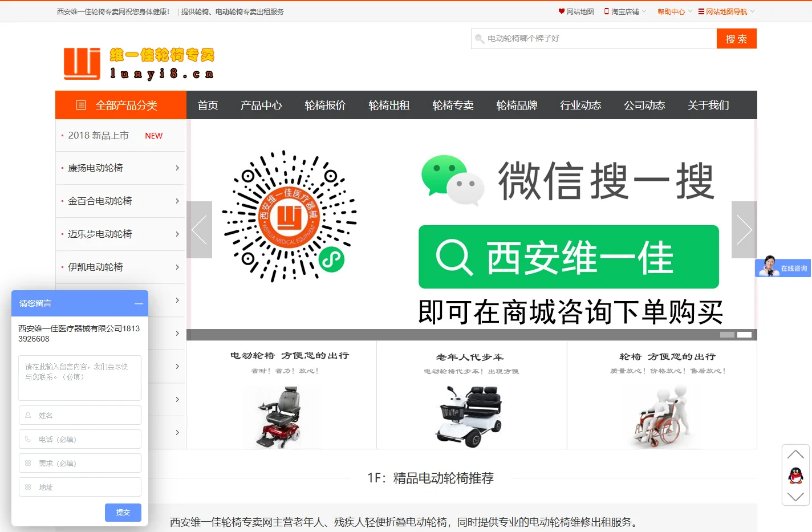Click the search magnifier icon in search box
812x532 pixels.
(x=480, y=39)
